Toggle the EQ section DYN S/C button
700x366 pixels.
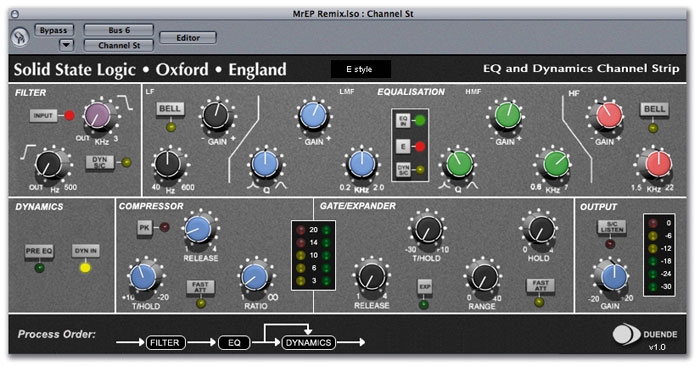tap(403, 170)
